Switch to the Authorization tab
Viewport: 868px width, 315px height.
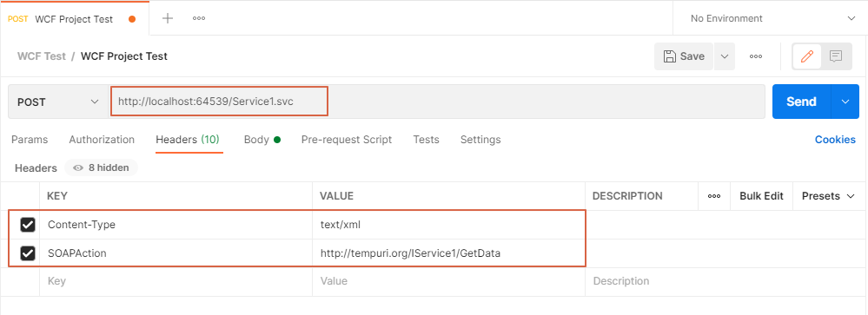click(102, 140)
